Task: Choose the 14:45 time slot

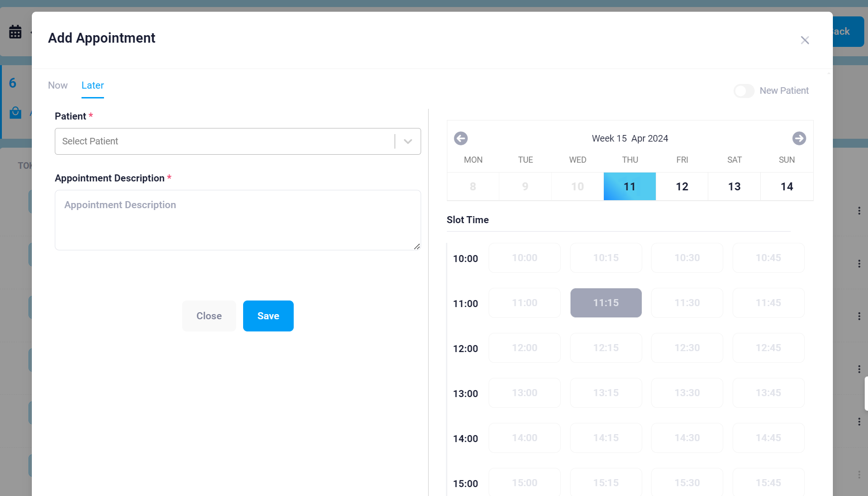Action: (x=769, y=438)
